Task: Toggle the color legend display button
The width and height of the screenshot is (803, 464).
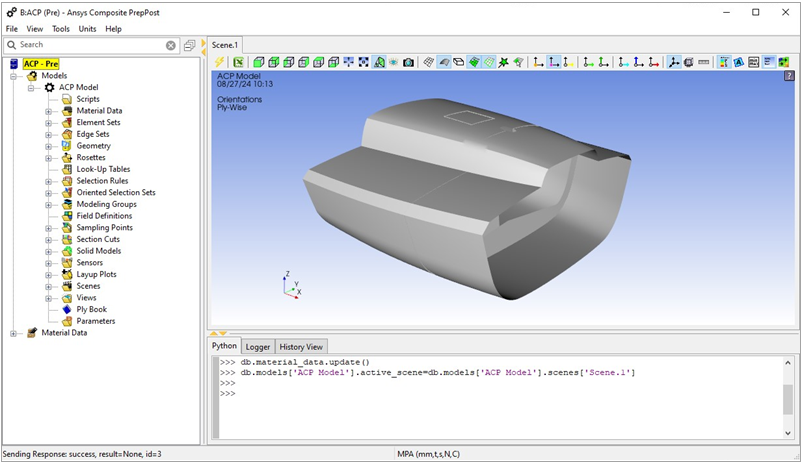Action: [x=724, y=62]
